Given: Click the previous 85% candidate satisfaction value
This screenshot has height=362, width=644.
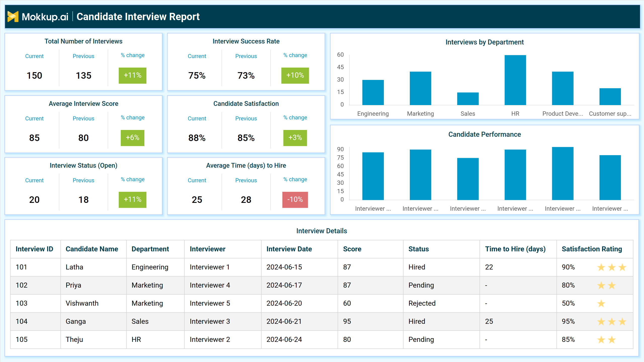Looking at the screenshot, I should (x=246, y=138).
